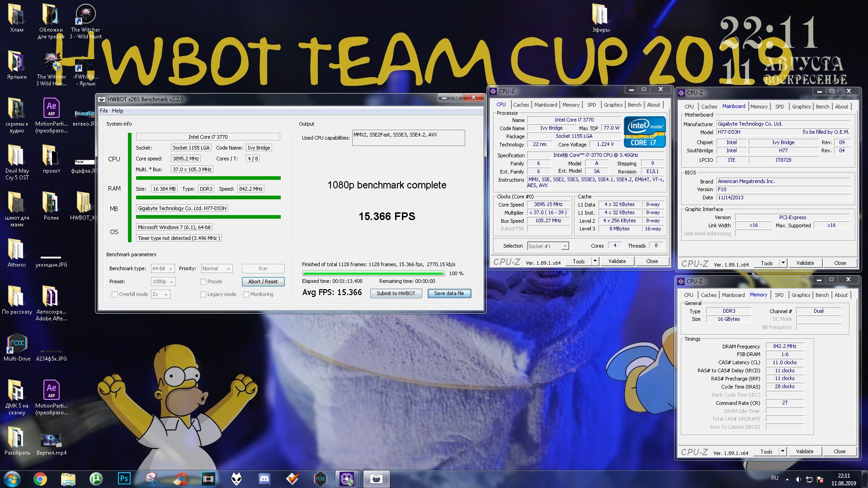Open first MotionParti After Effects project file
This screenshot has width=868, height=488.
tap(51, 115)
